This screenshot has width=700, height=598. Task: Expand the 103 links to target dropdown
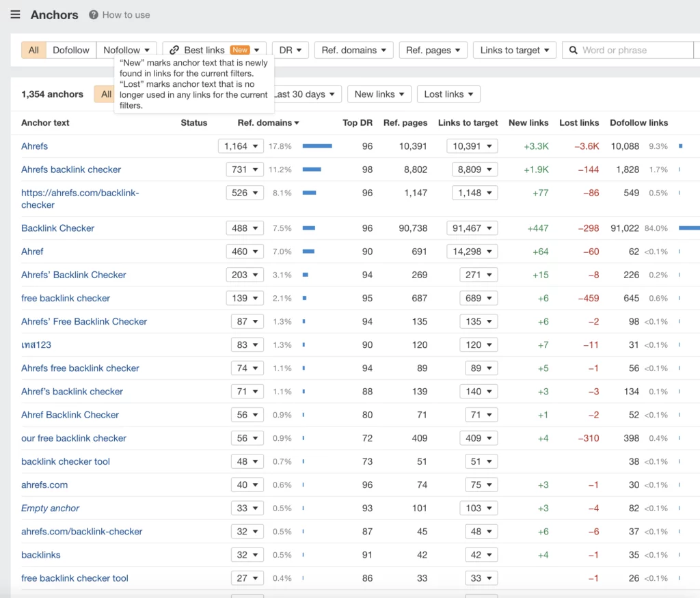479,508
